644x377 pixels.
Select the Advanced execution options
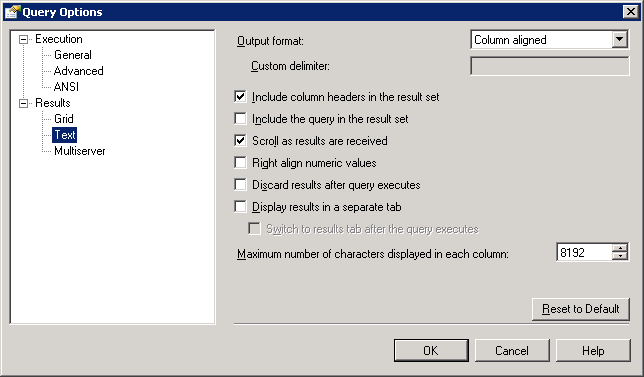tap(78, 71)
